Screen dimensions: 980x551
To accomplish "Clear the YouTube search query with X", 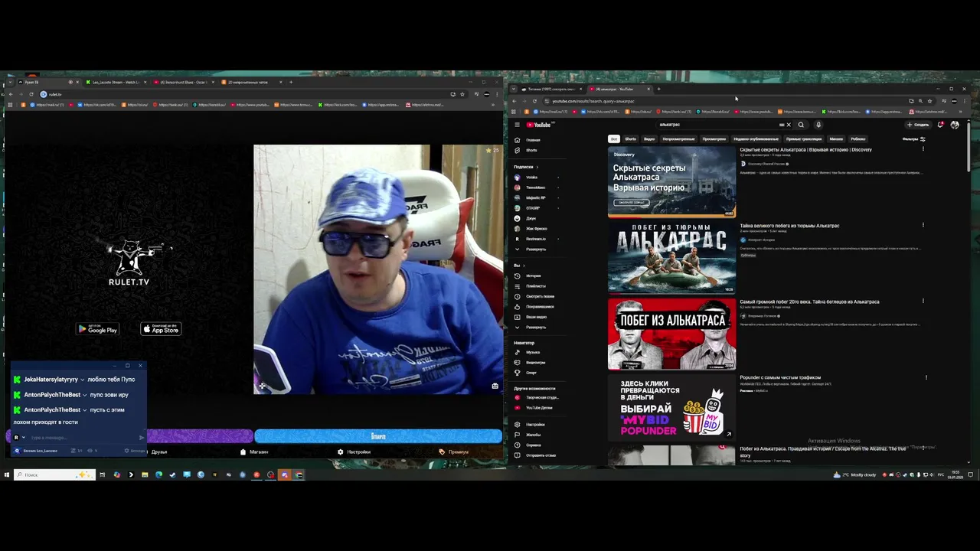I will pyautogui.click(x=789, y=125).
